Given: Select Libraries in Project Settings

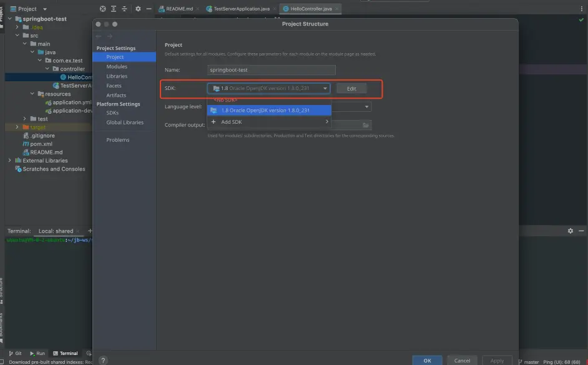Looking at the screenshot, I should [x=117, y=76].
